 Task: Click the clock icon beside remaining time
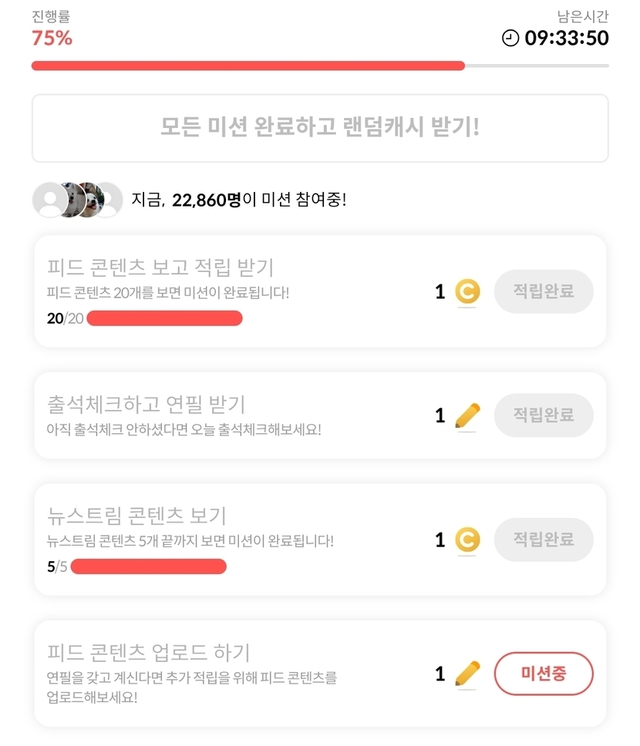pyautogui.click(x=510, y=38)
